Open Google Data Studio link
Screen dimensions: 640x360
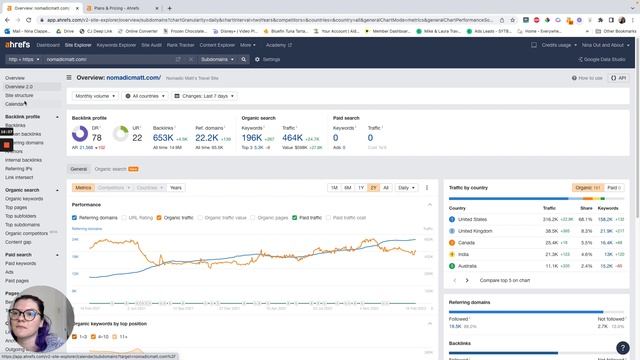(x=602, y=59)
